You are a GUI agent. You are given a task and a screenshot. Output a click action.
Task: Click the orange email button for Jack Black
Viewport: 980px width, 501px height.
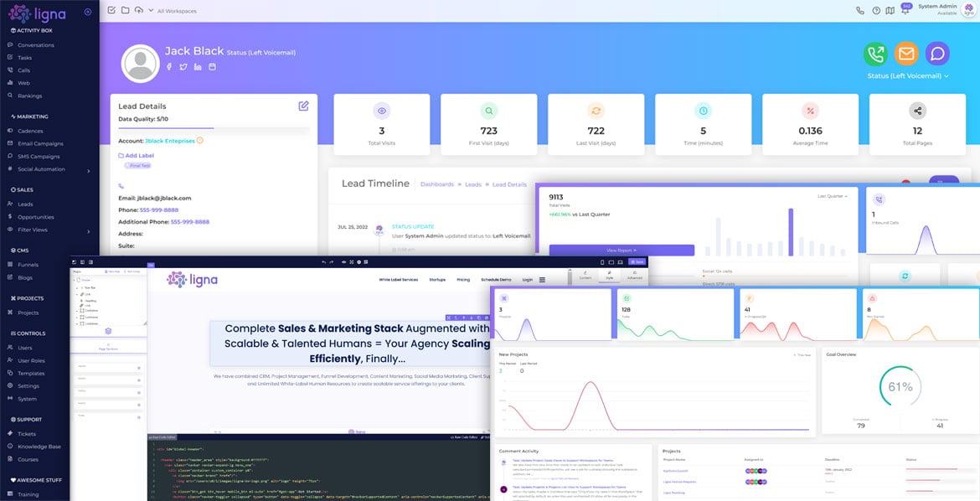tap(906, 54)
